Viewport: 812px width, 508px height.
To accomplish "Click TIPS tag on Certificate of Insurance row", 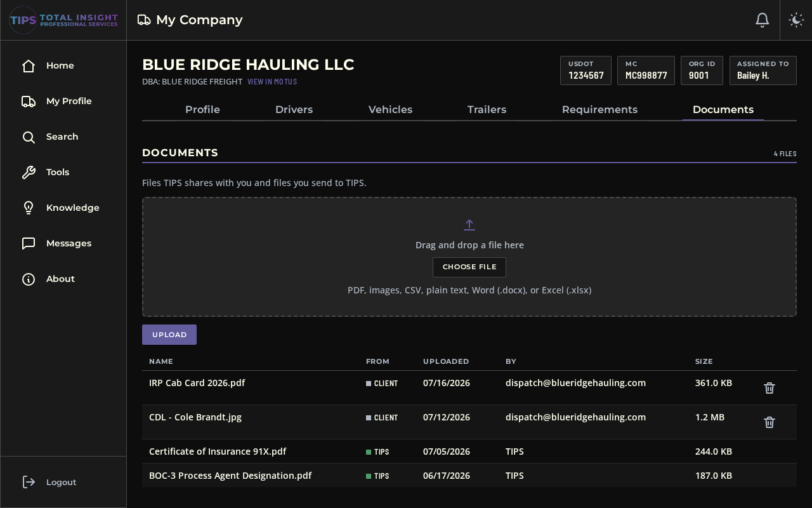I will coord(377,452).
